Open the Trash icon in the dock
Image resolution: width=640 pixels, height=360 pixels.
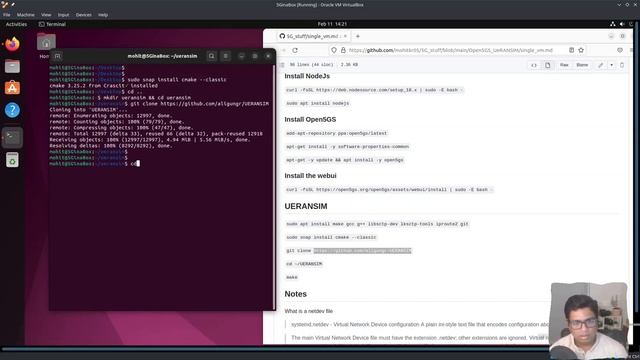(12, 160)
